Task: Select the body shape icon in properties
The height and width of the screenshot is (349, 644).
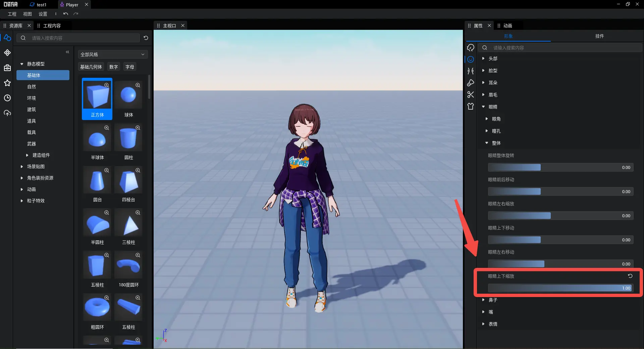Action: pos(471,71)
